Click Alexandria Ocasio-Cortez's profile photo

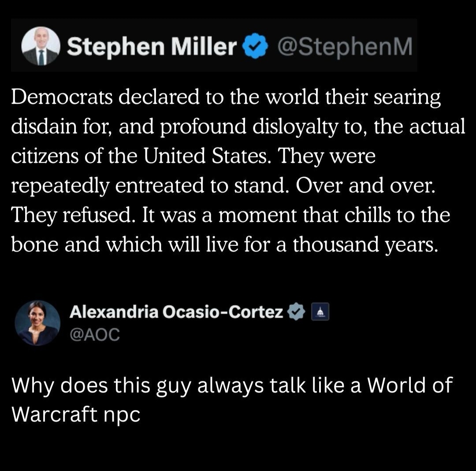click(37, 323)
